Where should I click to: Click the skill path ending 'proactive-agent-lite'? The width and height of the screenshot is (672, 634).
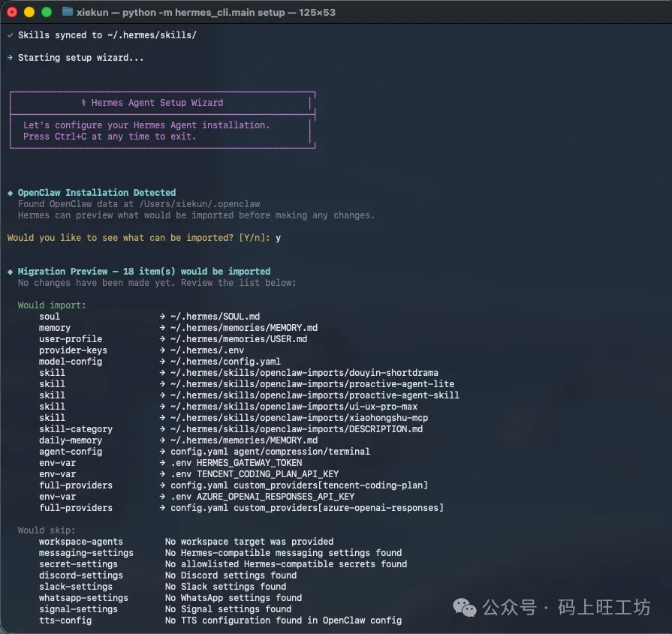pos(312,384)
